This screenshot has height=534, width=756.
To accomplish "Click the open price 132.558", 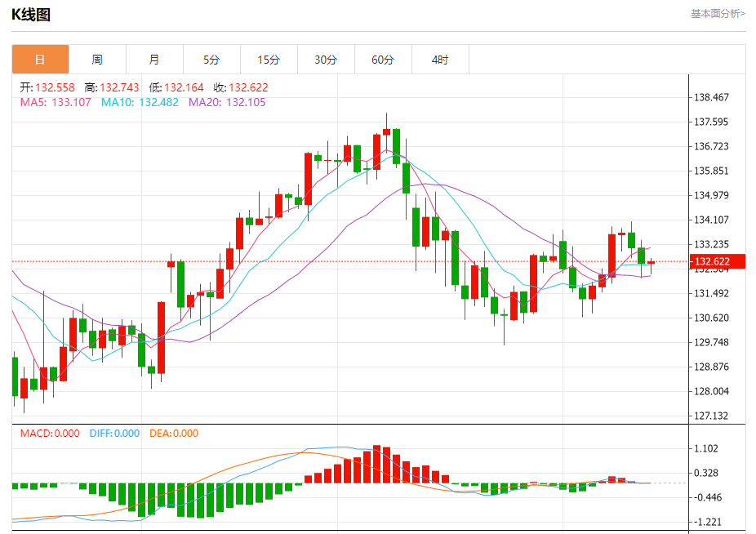I will click(55, 87).
